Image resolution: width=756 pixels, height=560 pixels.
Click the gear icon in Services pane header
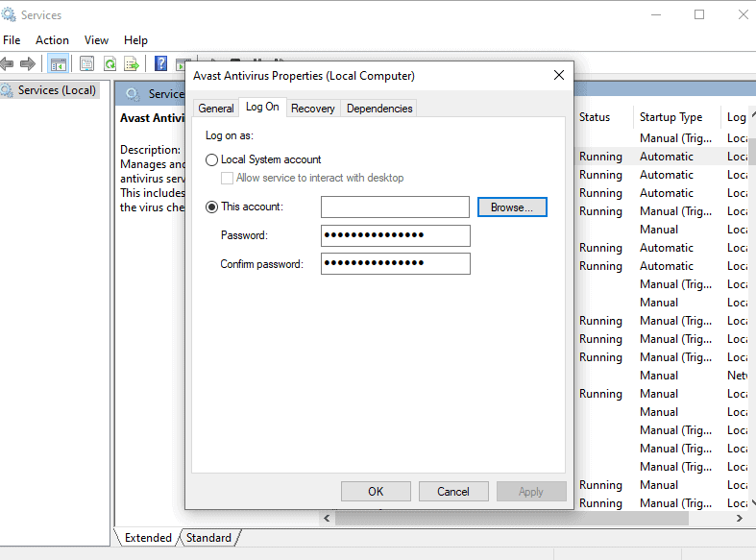(133, 94)
